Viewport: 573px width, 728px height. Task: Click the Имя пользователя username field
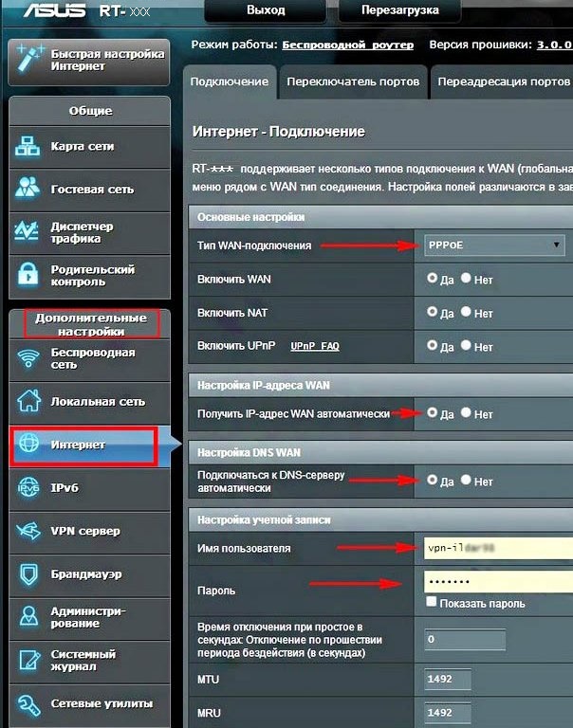498,548
